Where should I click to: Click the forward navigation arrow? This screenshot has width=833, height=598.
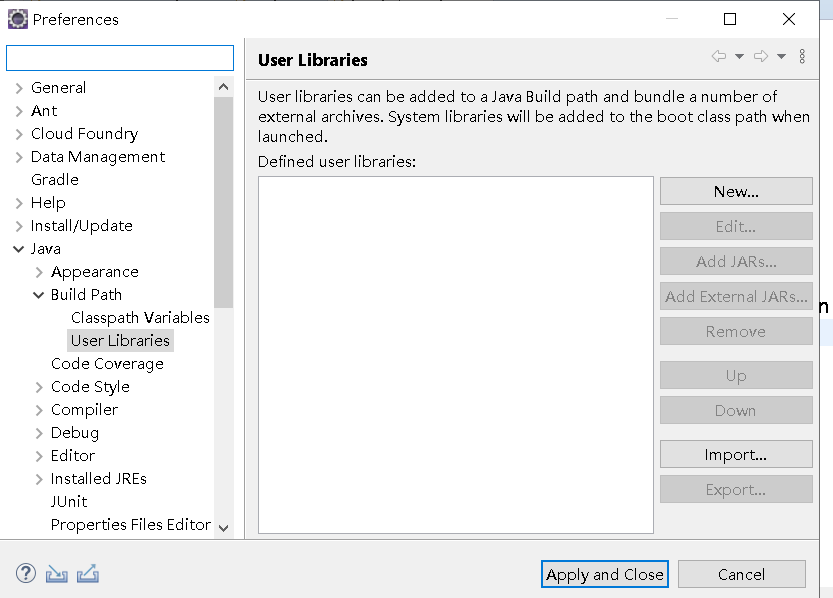(x=759, y=57)
